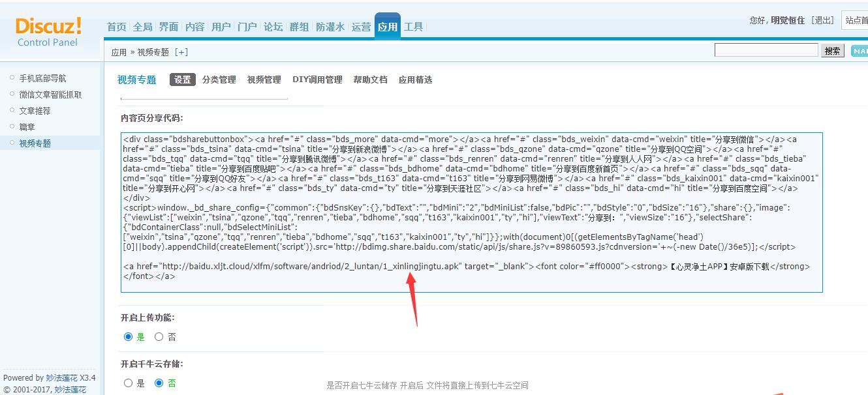Switch to the DIY调用管理 sub-tab
868x395 pixels.
pyautogui.click(x=317, y=80)
